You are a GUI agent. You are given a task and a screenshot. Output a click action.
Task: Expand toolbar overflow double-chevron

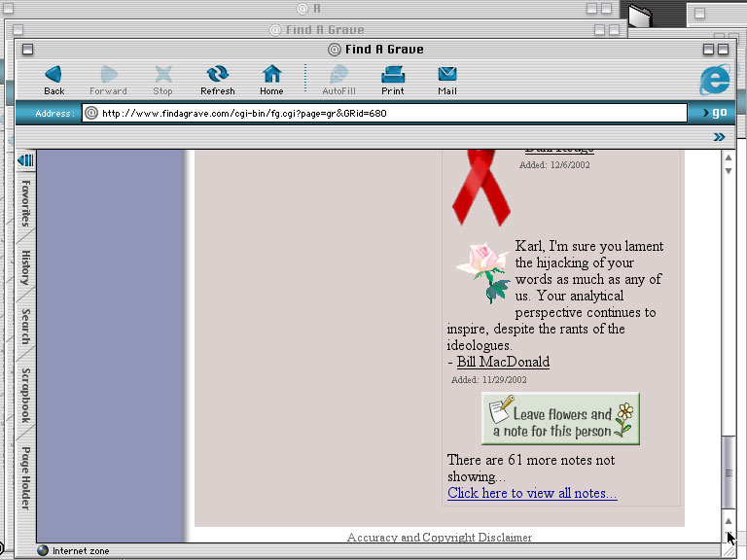719,137
